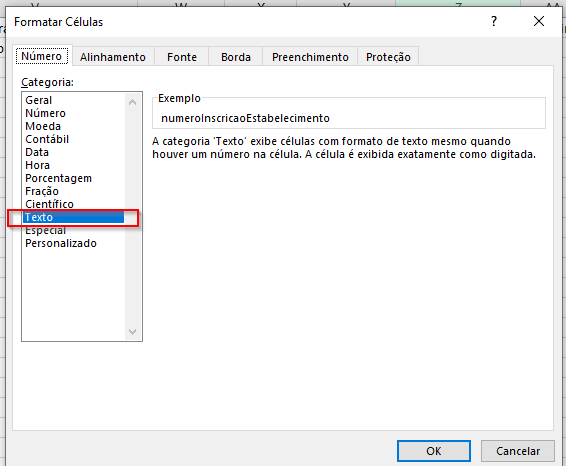This screenshot has width=566, height=466.
Task: Pick the Contábil category
Action: pyautogui.click(x=47, y=139)
